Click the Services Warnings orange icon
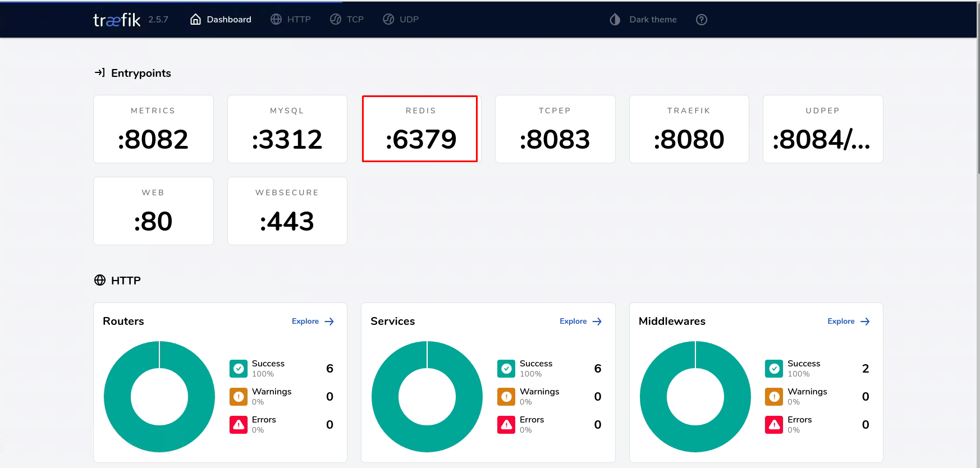The width and height of the screenshot is (980, 468). pos(506,397)
